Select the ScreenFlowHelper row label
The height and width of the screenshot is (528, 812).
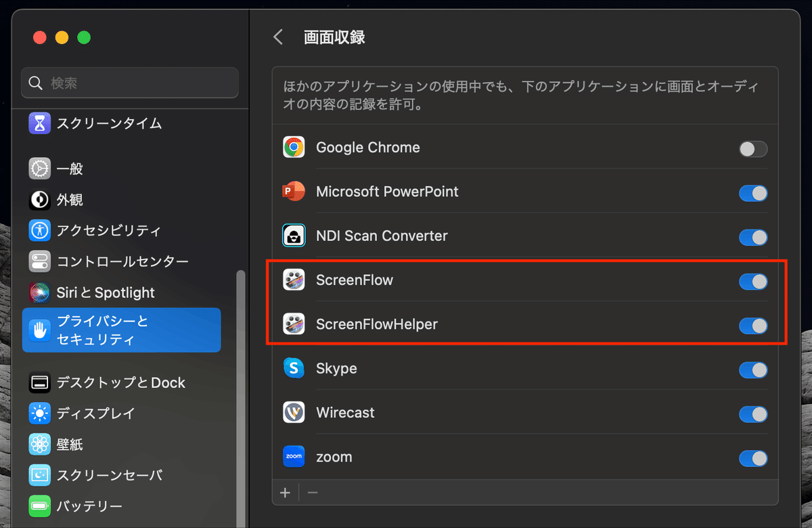point(377,324)
